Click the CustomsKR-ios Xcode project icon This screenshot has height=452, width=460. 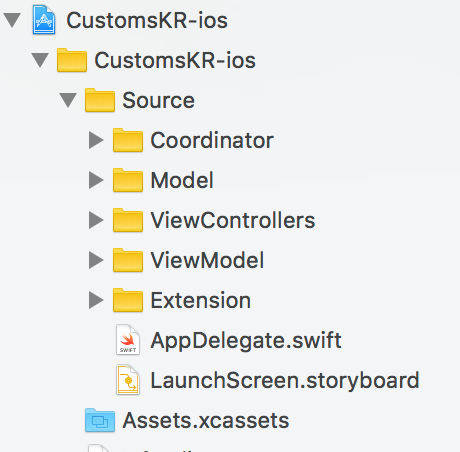pos(44,20)
